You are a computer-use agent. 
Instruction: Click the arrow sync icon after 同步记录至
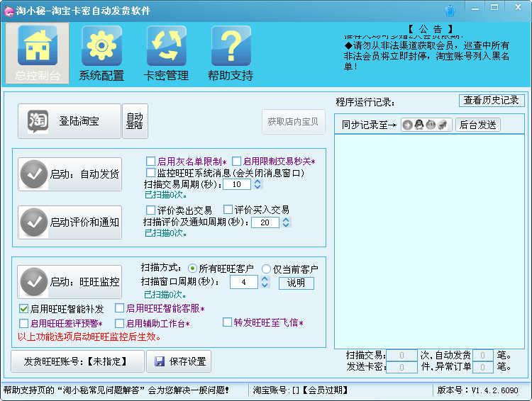tap(407, 125)
